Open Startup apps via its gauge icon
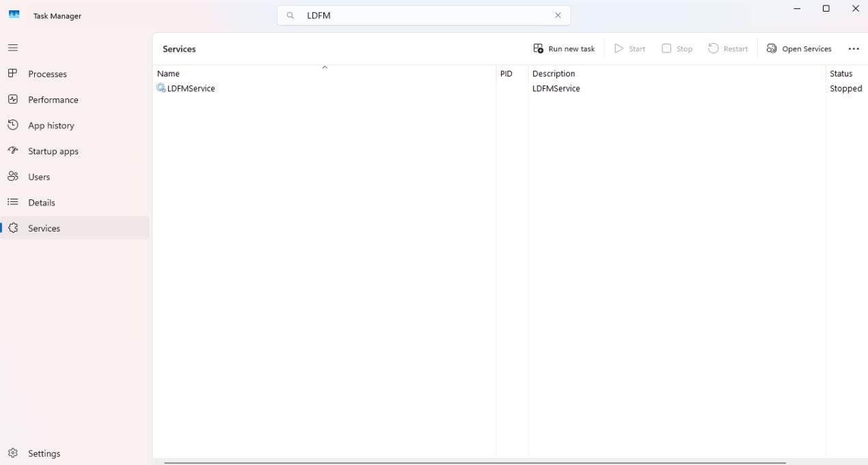 pos(12,151)
